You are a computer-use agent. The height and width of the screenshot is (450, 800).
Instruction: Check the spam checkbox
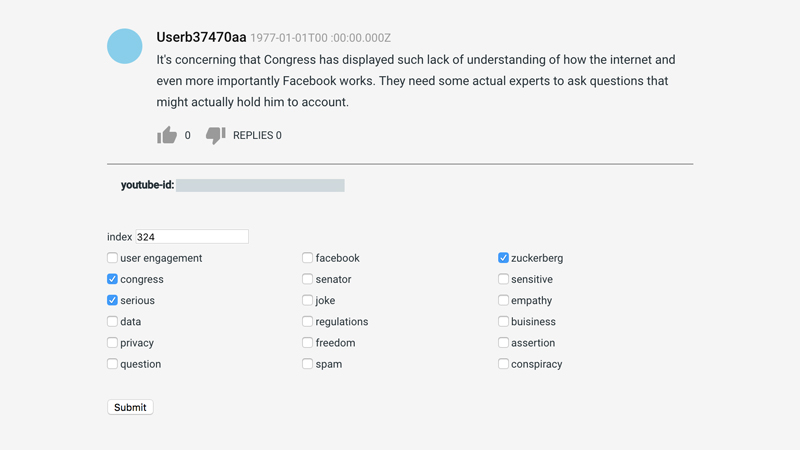tap(307, 364)
